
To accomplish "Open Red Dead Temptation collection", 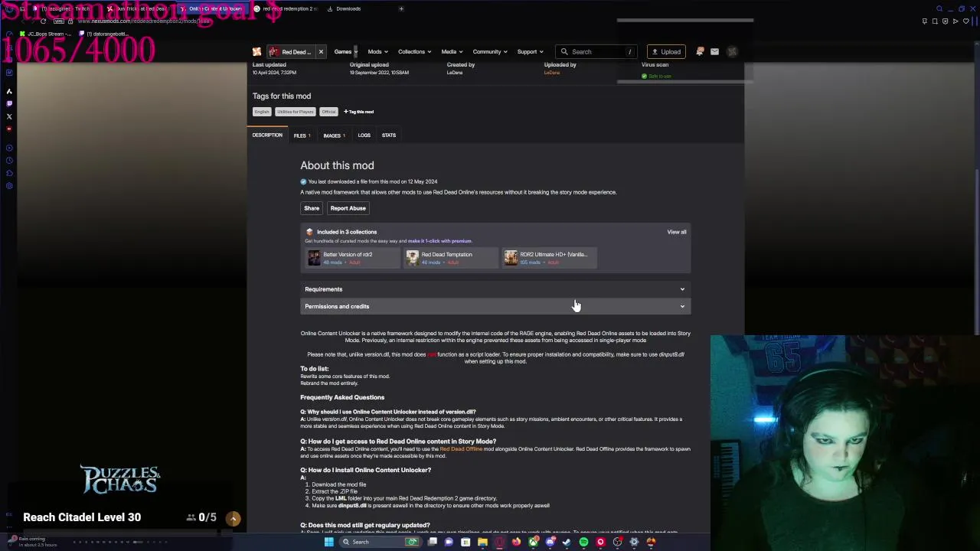I will 451,258.
